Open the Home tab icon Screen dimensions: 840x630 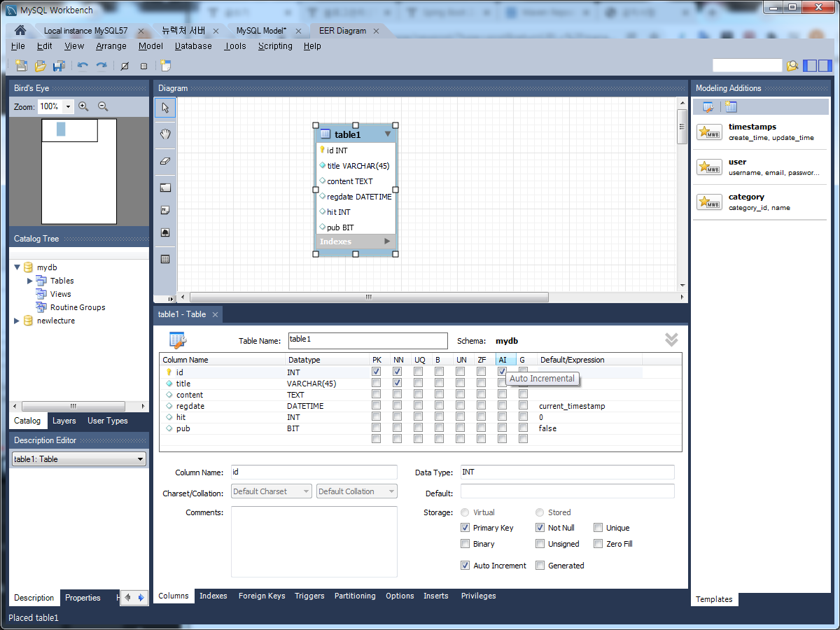20,31
